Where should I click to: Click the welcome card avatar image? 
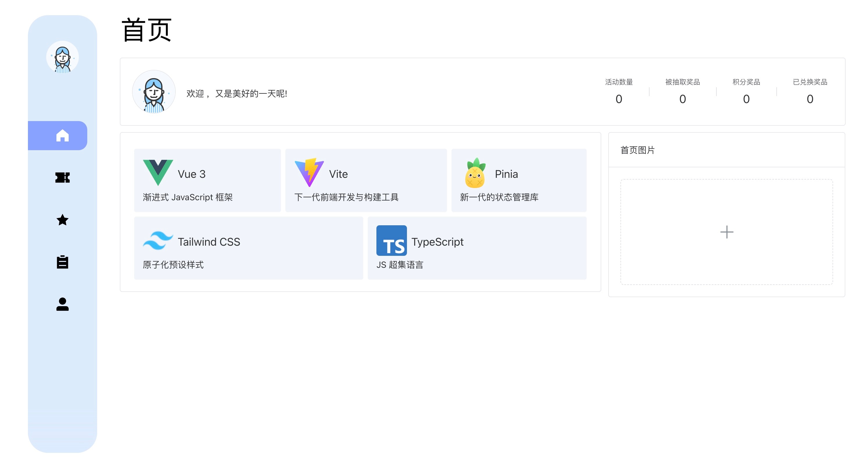click(x=154, y=92)
